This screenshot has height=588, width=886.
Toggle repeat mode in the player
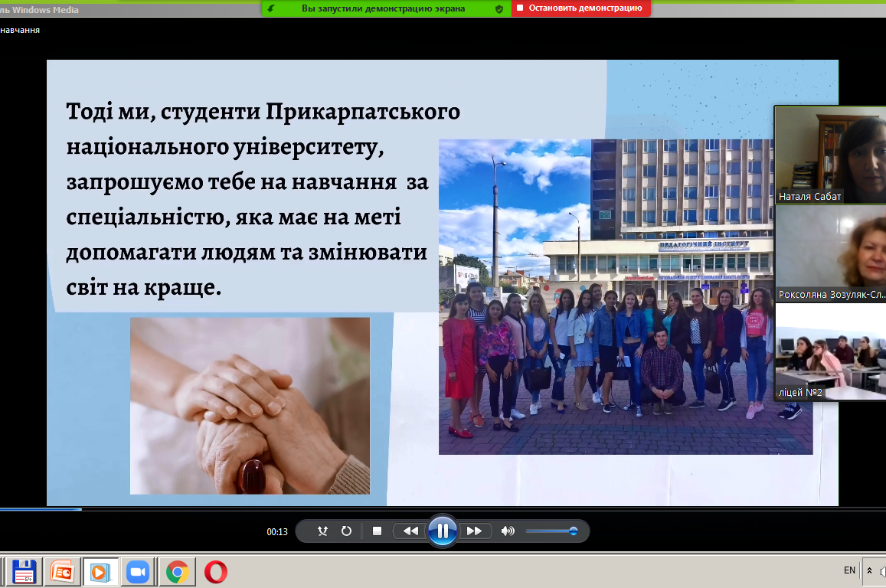pos(346,531)
